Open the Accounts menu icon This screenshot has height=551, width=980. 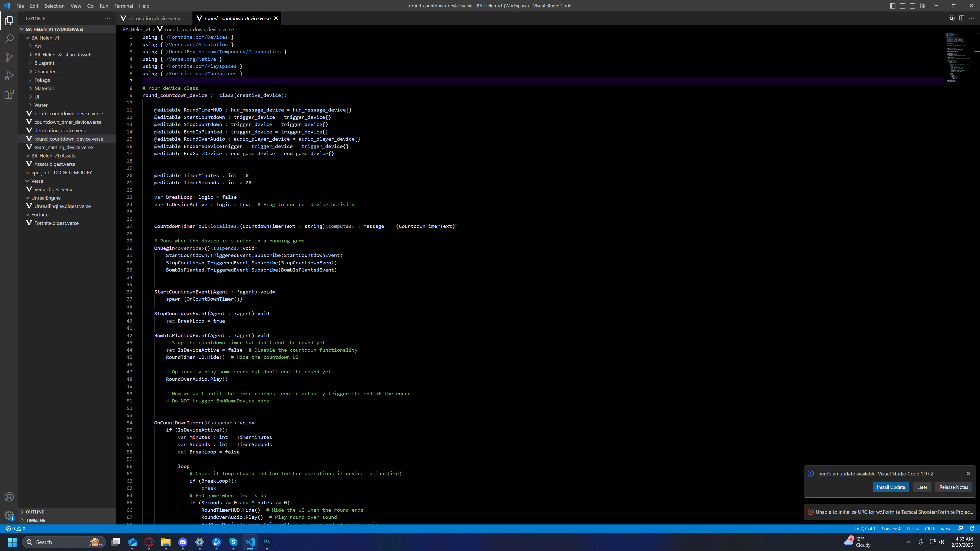click(x=9, y=497)
